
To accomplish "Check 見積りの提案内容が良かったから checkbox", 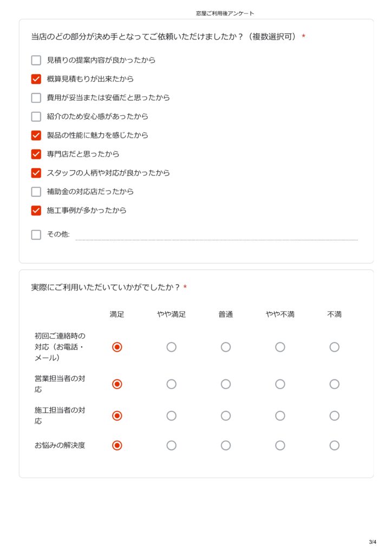I will point(36,60).
